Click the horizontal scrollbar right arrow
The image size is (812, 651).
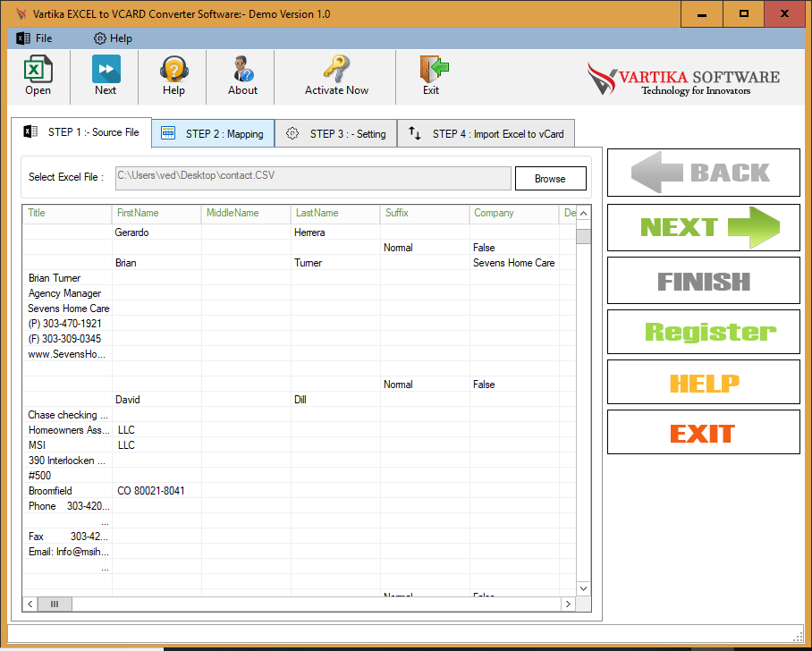point(568,604)
